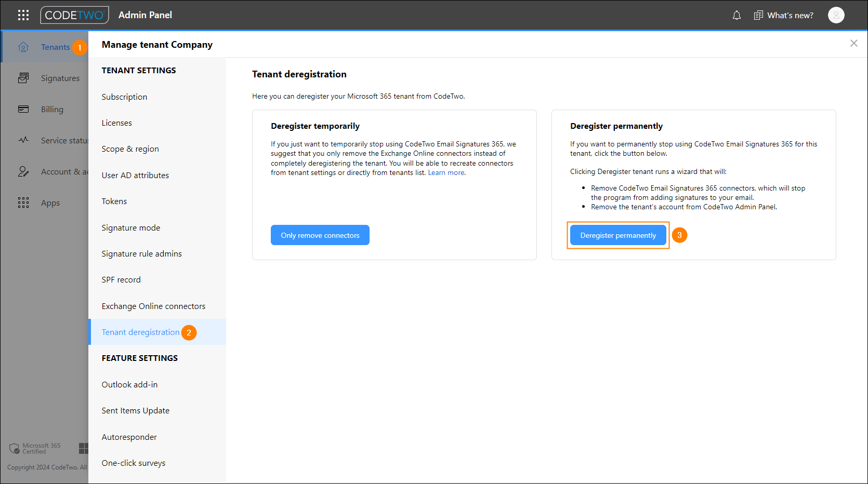The image size is (868, 484).
Task: Click the Service status pulse icon
Action: click(23, 140)
